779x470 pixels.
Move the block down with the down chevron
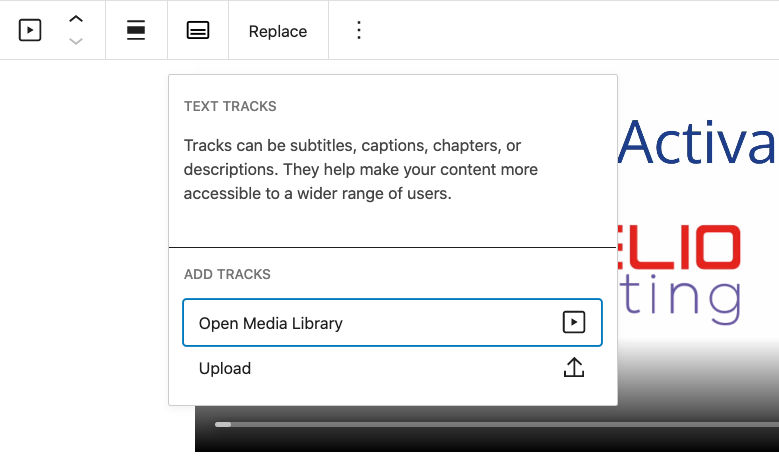click(76, 41)
